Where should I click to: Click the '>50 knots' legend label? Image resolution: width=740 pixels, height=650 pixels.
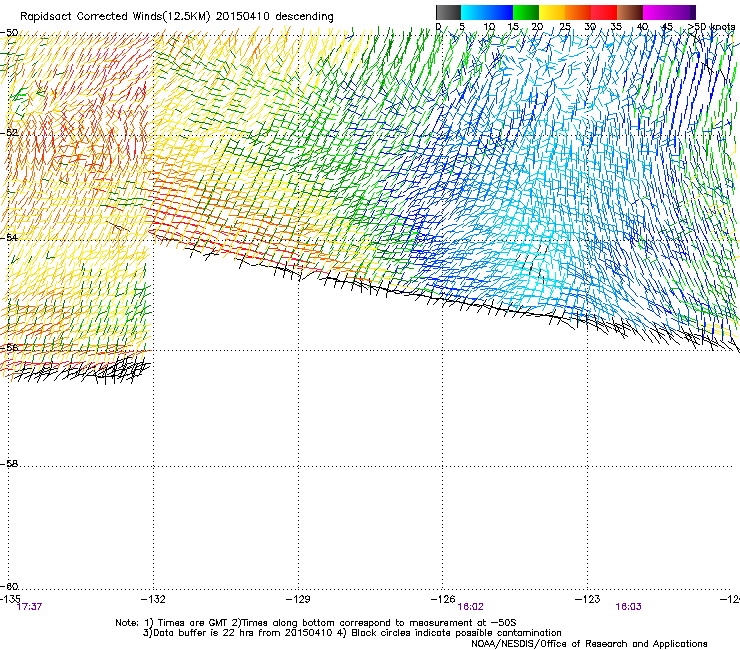coord(711,27)
